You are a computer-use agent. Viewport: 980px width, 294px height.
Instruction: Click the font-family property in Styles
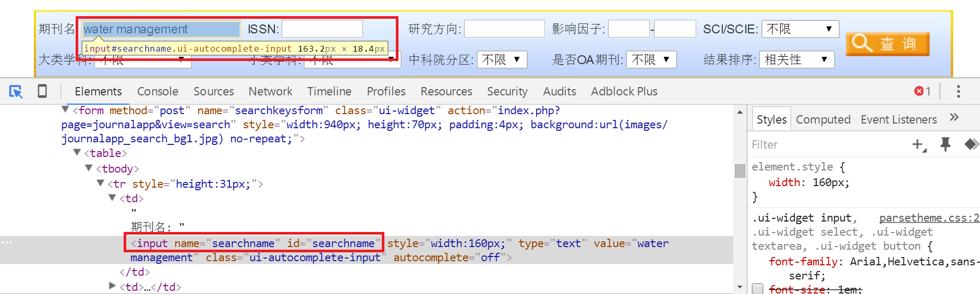click(x=803, y=262)
